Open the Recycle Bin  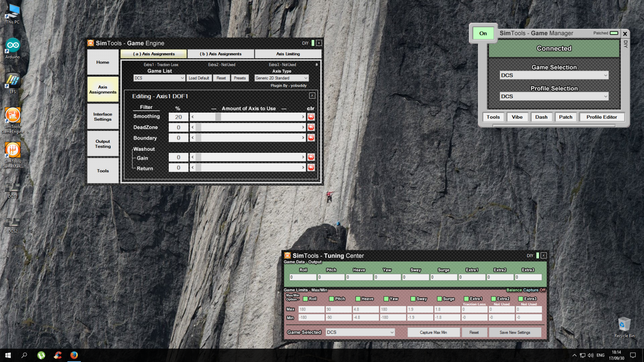click(624, 327)
